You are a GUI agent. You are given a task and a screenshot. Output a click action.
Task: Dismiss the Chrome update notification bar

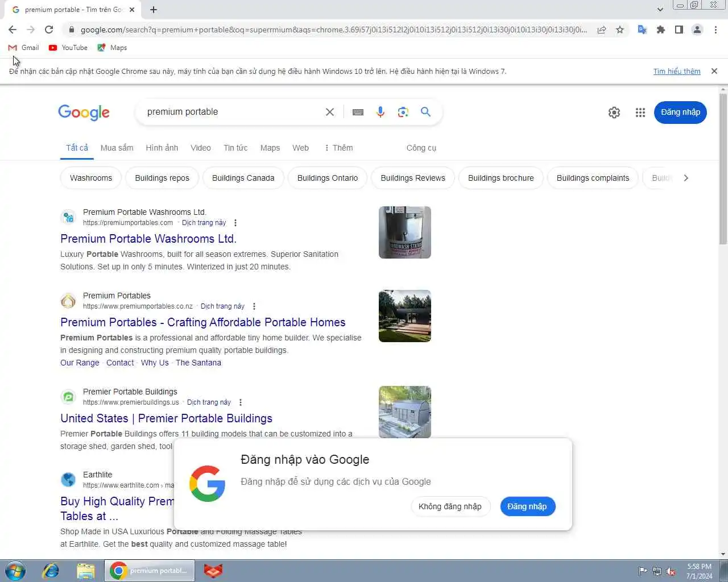(x=714, y=71)
